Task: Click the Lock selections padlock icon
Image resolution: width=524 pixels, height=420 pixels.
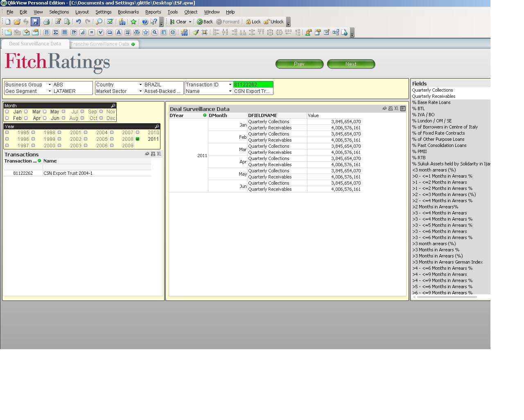Action: (x=253, y=22)
